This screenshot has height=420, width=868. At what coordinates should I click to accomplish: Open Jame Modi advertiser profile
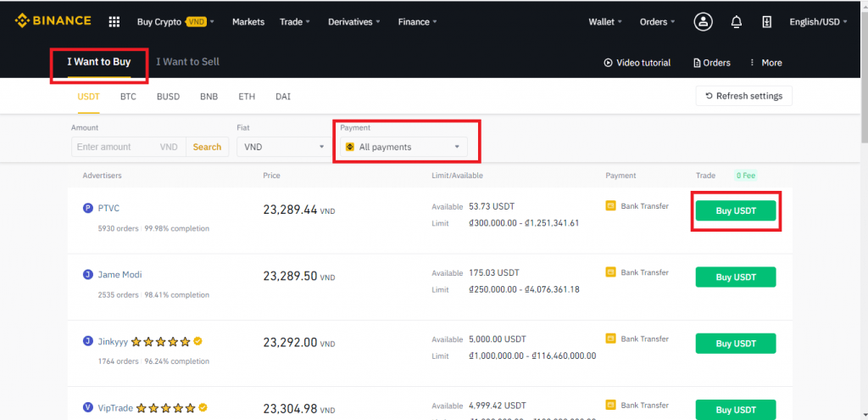(120, 275)
